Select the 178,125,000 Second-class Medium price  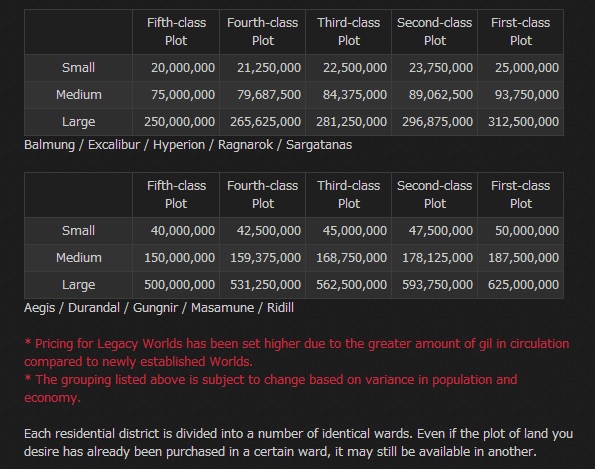pos(438,258)
